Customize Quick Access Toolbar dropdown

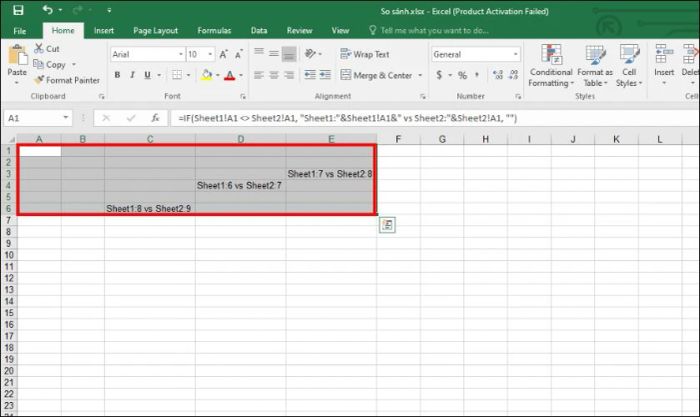pos(109,10)
